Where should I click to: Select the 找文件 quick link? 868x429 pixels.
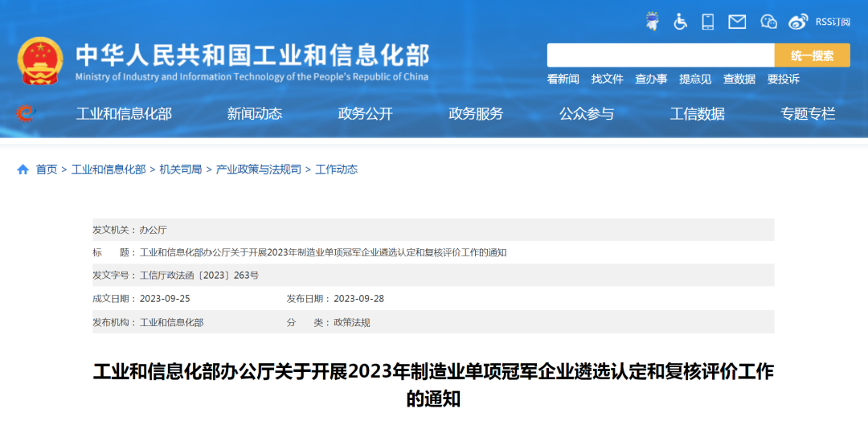pyautogui.click(x=608, y=80)
